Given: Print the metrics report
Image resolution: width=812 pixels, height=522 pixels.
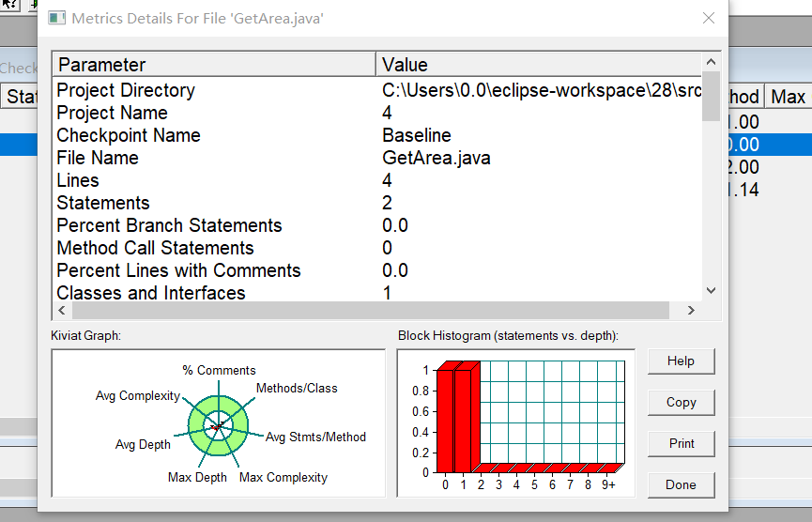Looking at the screenshot, I should 681,444.
